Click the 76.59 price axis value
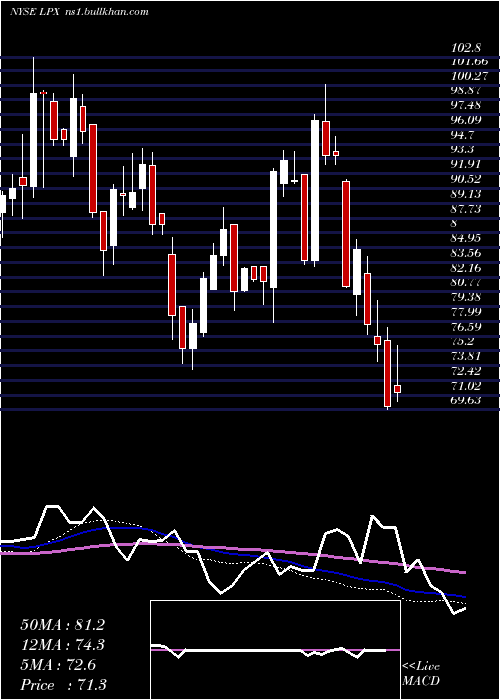The width and height of the screenshot is (500, 700). pyautogui.click(x=466, y=327)
